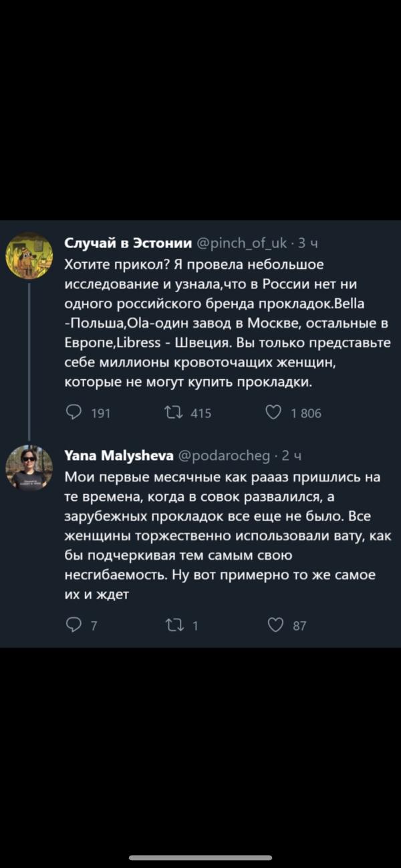
Task: Click the 3 ч timestamp
Action: (308, 243)
